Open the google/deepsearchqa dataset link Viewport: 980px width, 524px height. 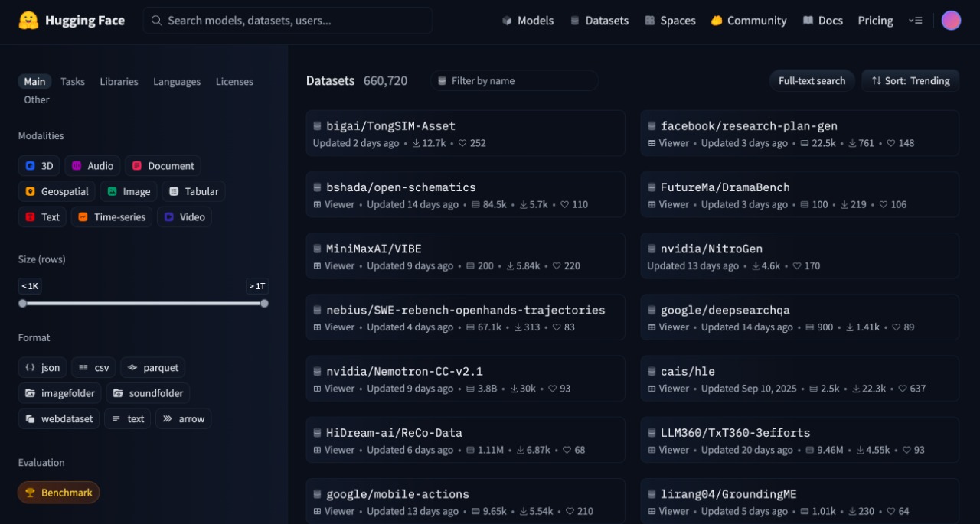724,310
